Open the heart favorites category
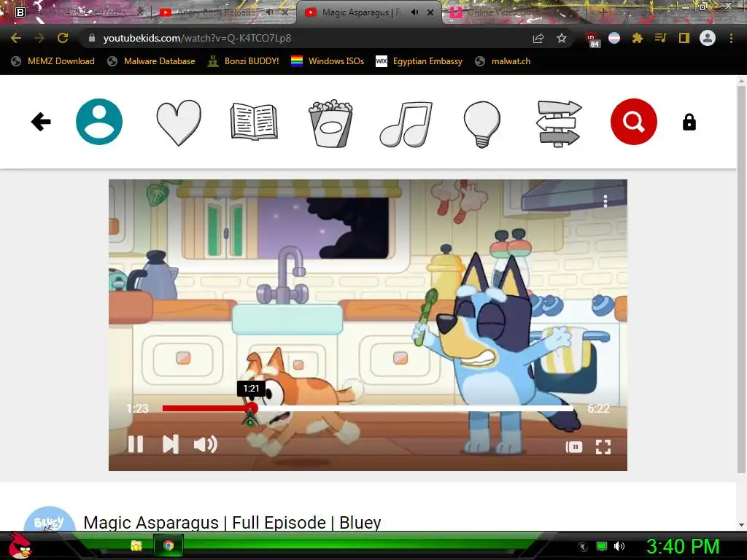 click(x=179, y=122)
